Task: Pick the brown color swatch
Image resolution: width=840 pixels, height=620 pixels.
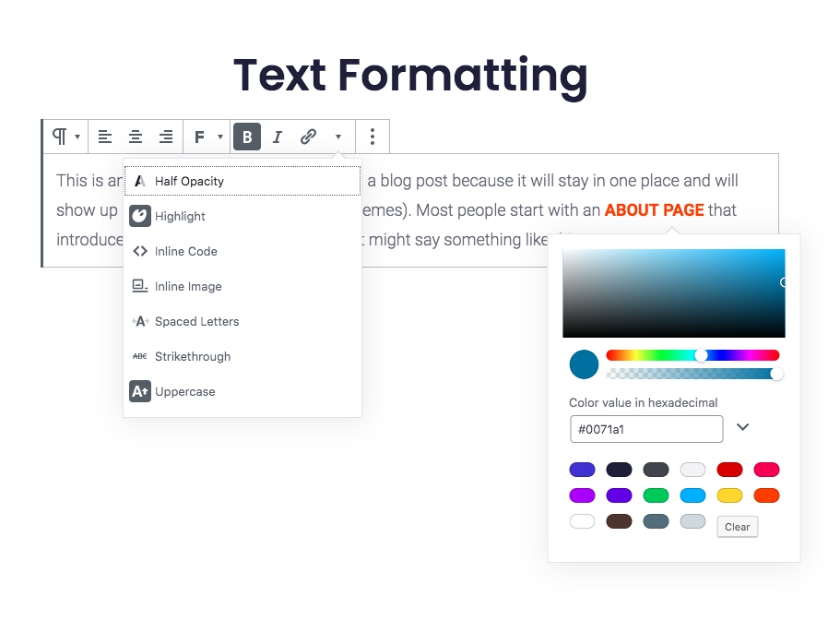Action: (620, 521)
